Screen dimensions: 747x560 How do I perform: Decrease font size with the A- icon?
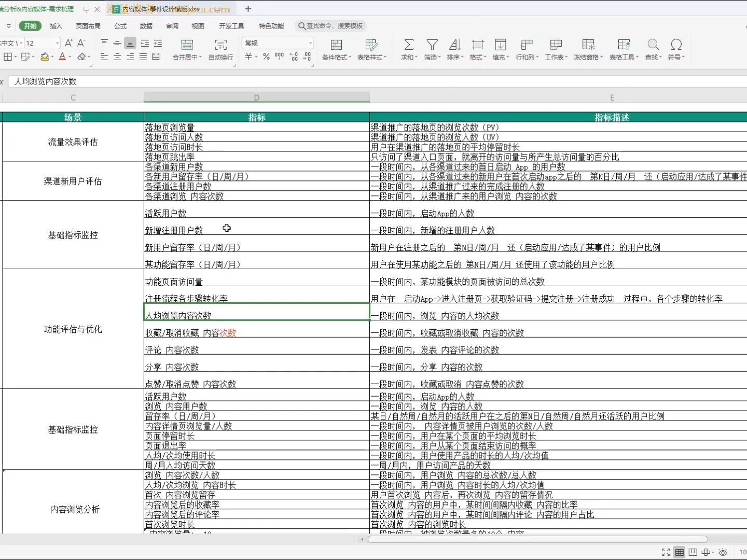coord(81,43)
